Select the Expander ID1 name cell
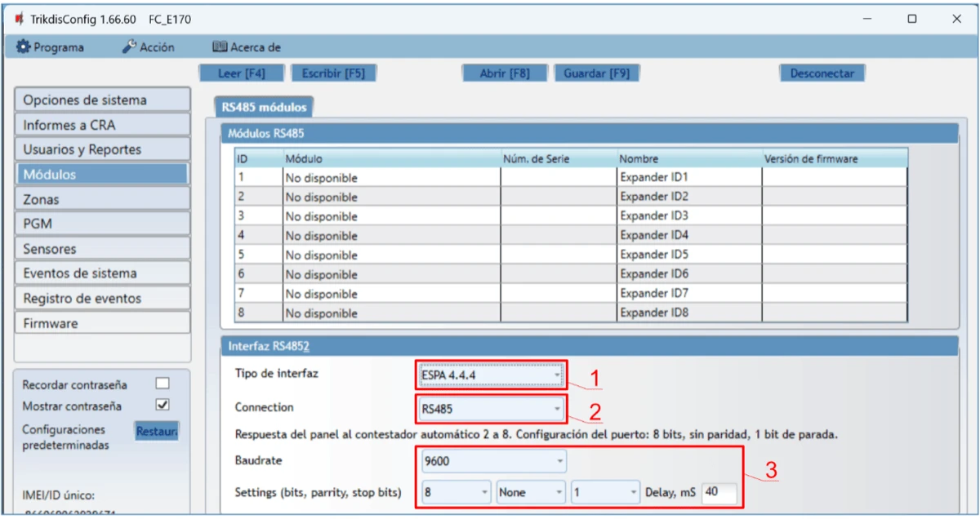The width and height of the screenshot is (980, 519). coord(688,177)
